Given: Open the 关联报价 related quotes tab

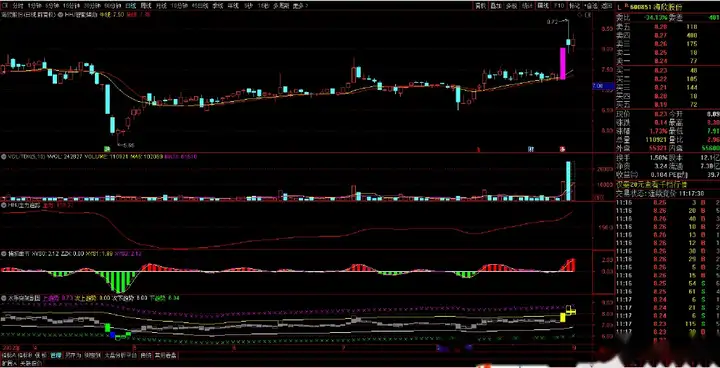Looking at the screenshot, I should tap(30, 362).
